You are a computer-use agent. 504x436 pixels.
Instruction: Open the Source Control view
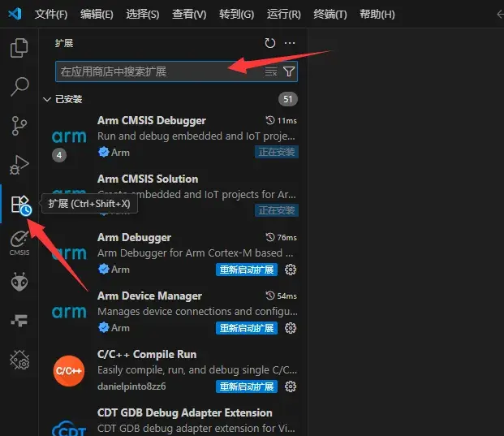[19, 126]
